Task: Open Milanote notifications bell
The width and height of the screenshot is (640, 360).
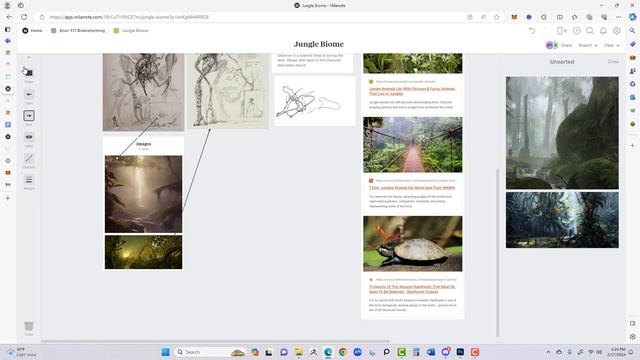Action: [x=603, y=31]
